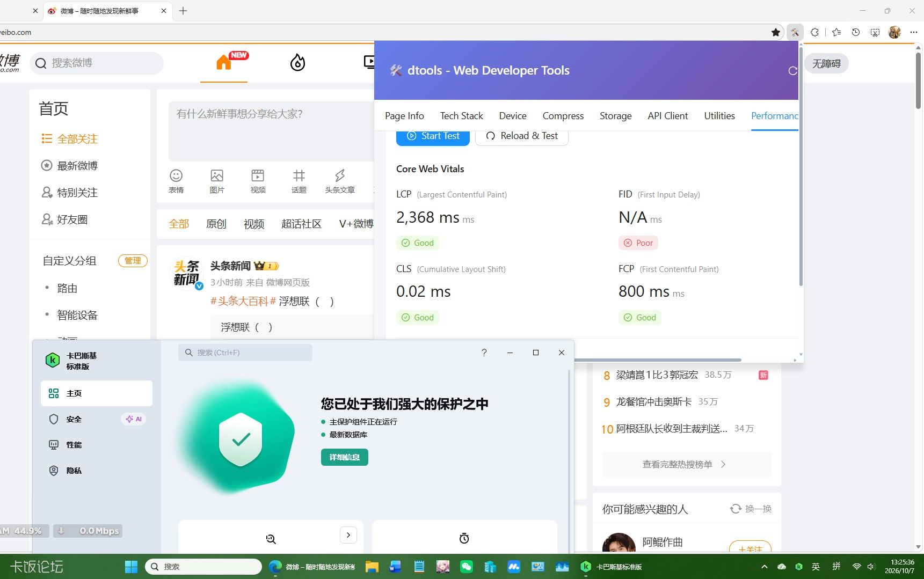Click the Kaspersky stopwatch icon
The height and width of the screenshot is (579, 924).
[464, 538]
